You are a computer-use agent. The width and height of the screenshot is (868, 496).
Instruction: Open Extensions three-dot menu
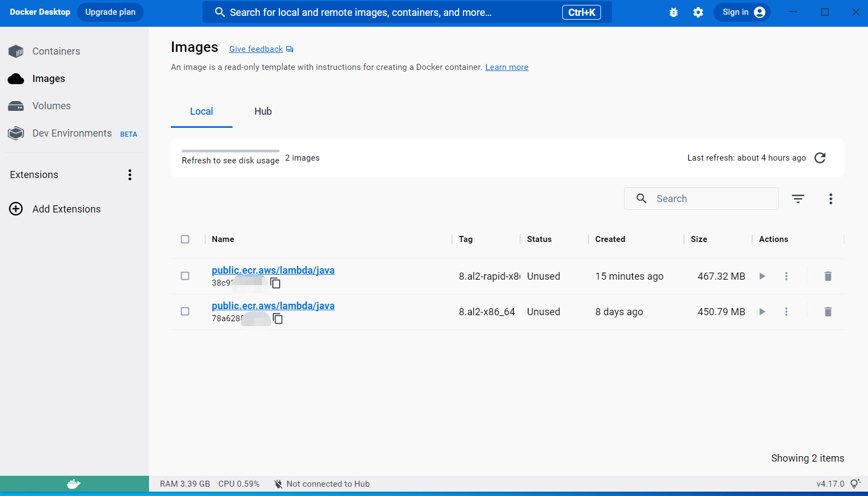point(130,175)
